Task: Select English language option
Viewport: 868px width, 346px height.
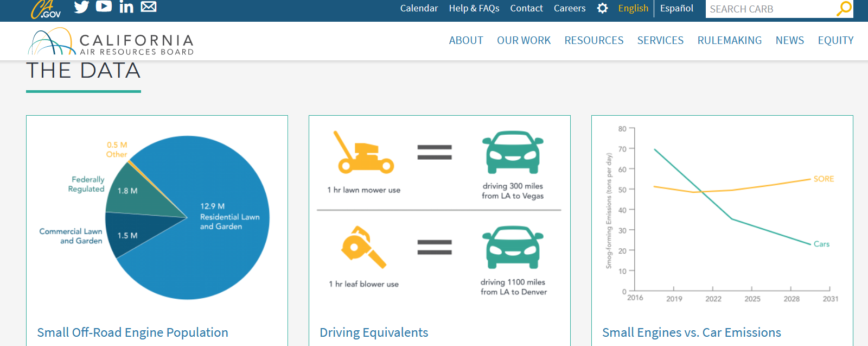Action: point(633,8)
